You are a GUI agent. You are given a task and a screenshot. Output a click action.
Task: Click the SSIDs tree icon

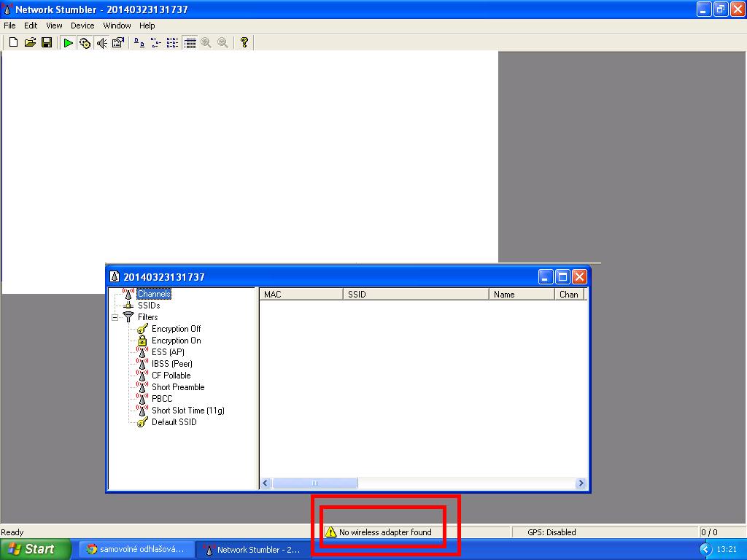coord(128,306)
